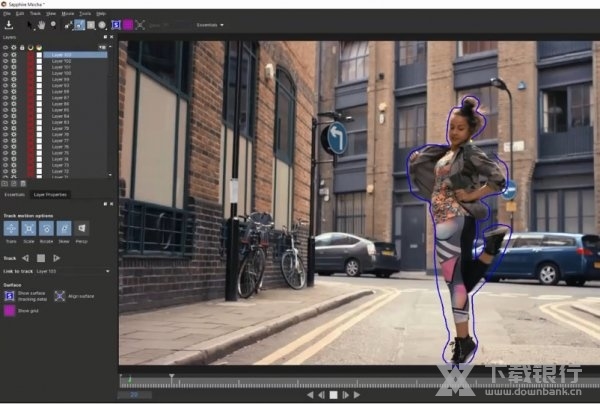
Task: Select the Pan hand tool
Action: (41, 24)
